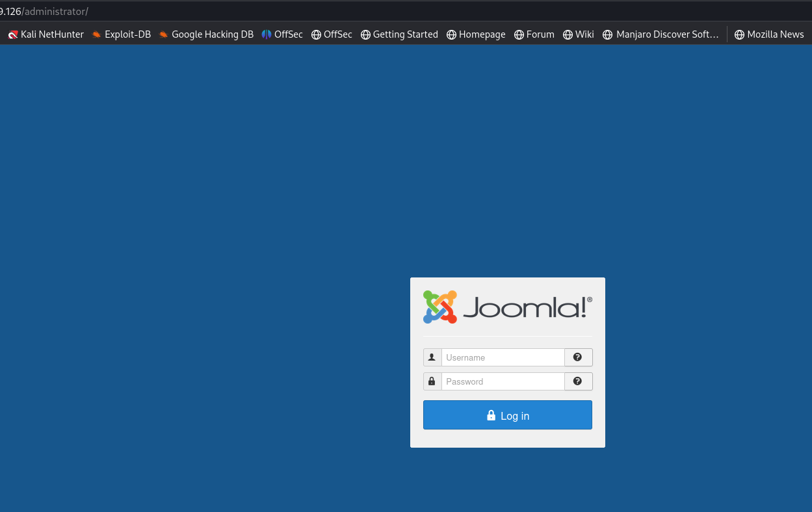Open the Mozilla News bookmark

769,34
